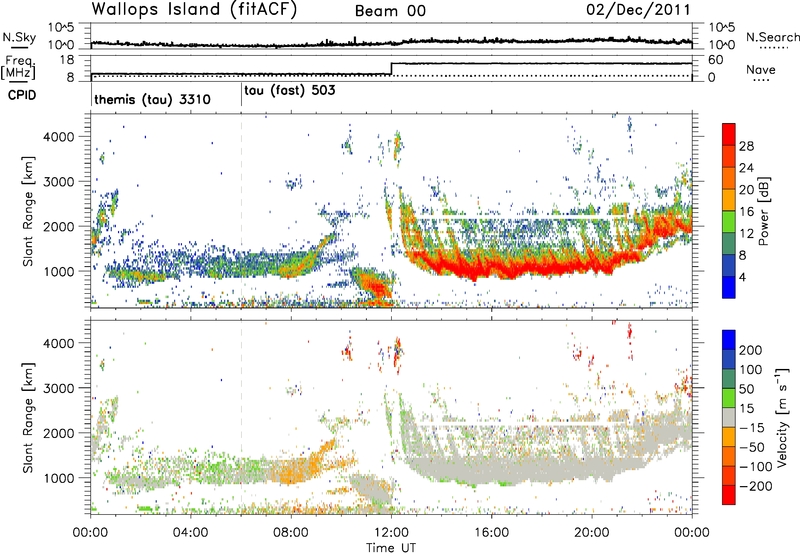800x554 pixels.
Task: Click the Velocity [m s⁻¹] colorbar title
Action: [782, 417]
